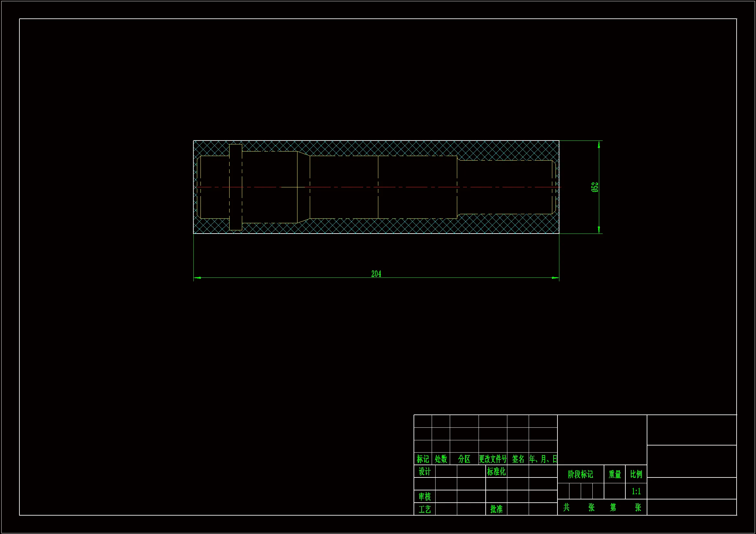This screenshot has height=534, width=756.
Task: Select the 批准 approval label cell
Action: point(496,509)
